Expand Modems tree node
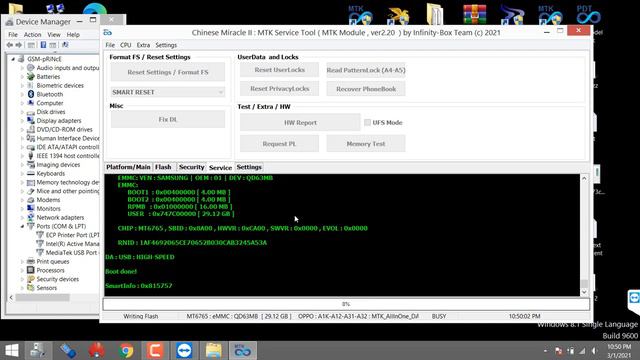The width and height of the screenshot is (640, 360). click(x=22, y=200)
